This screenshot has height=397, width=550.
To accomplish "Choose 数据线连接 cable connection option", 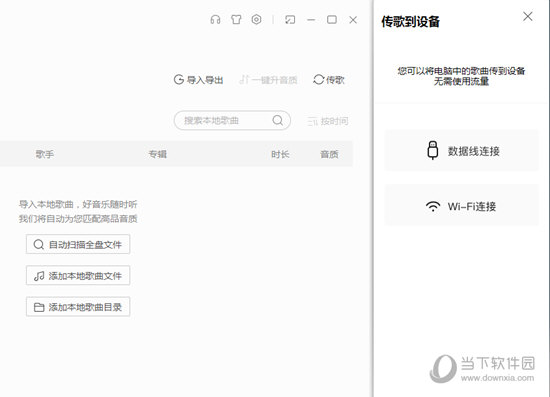I will click(462, 150).
